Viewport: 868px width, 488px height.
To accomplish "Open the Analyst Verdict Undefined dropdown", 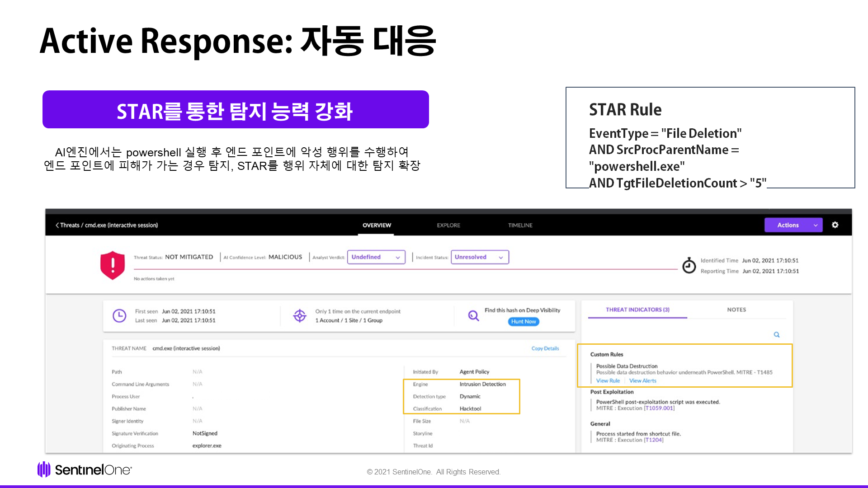I will point(376,257).
